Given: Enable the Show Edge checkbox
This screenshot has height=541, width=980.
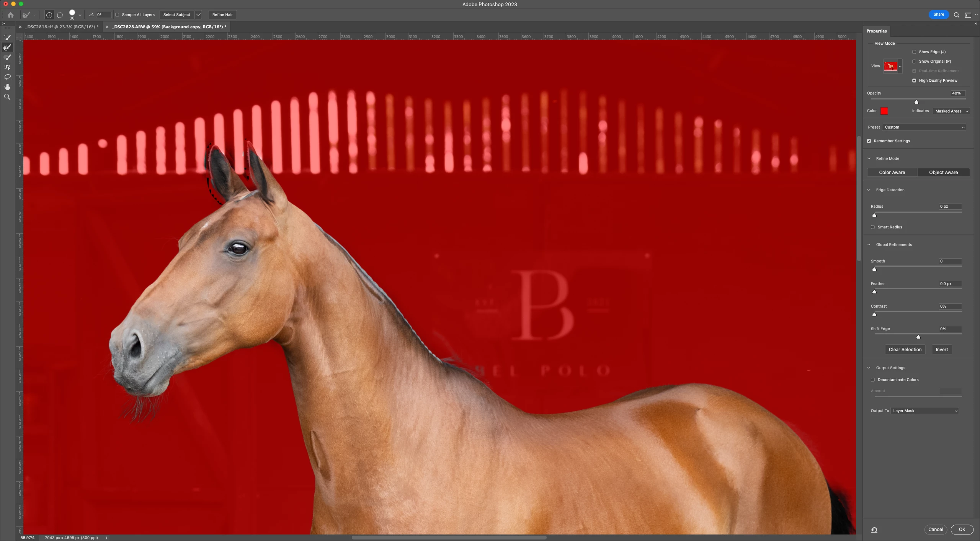Looking at the screenshot, I should [x=914, y=52].
